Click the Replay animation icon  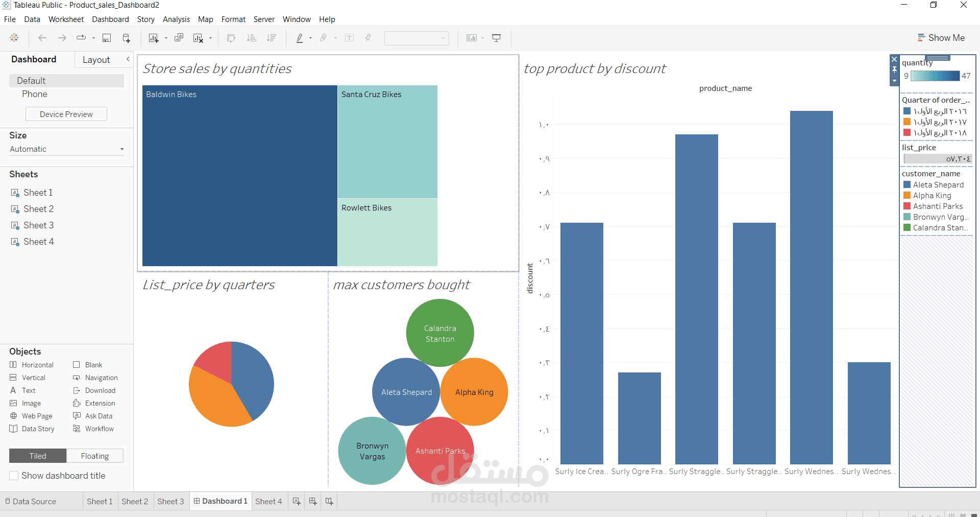tap(81, 38)
